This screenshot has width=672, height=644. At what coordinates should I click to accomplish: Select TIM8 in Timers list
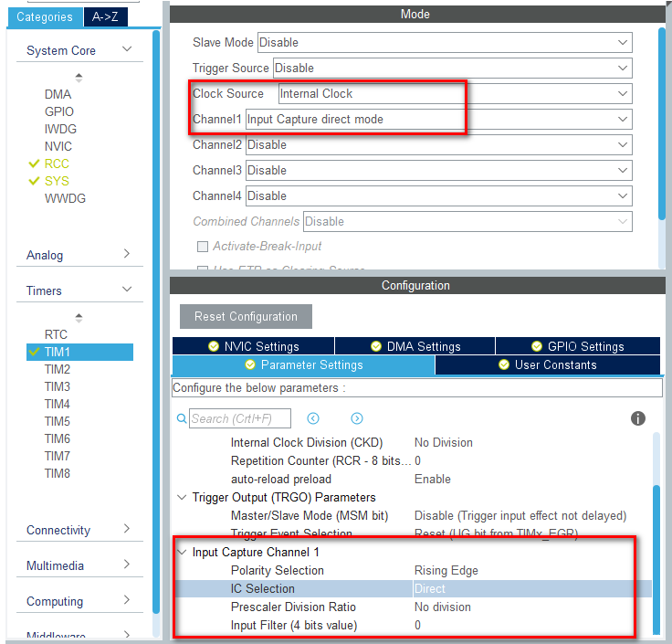tap(58, 473)
